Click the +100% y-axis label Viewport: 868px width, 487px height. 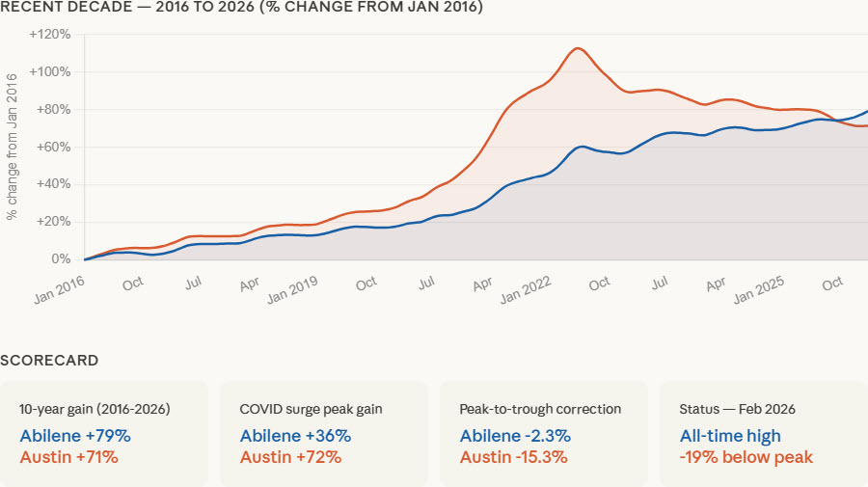tap(50, 72)
